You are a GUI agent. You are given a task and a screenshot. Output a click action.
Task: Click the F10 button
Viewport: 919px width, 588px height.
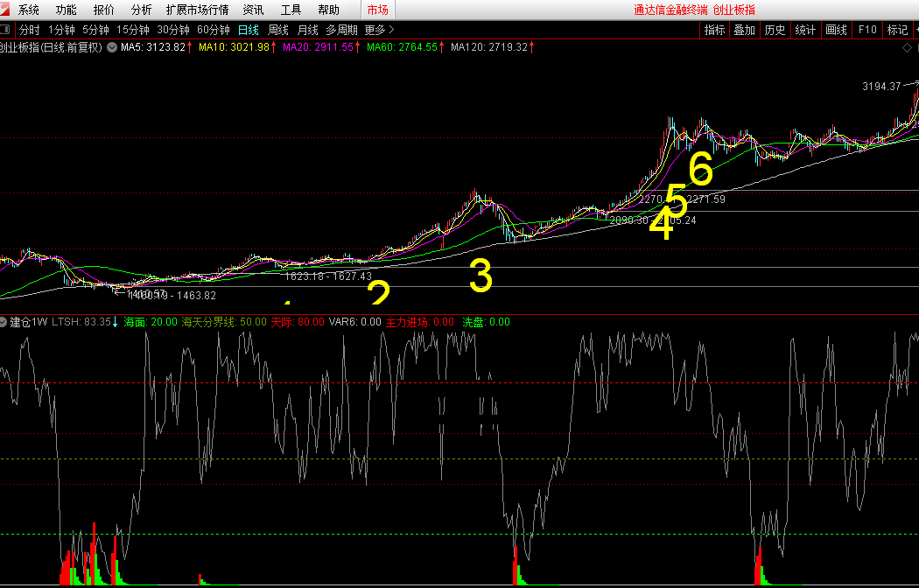pyautogui.click(x=866, y=30)
